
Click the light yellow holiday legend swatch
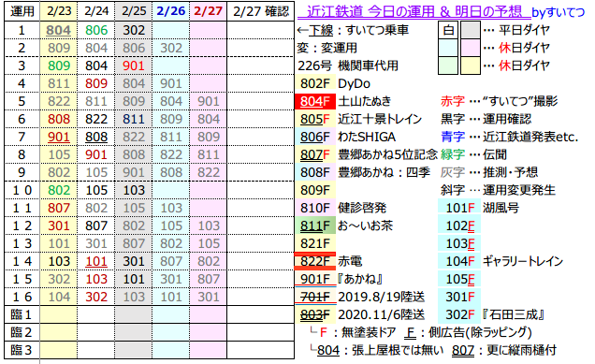click(471, 66)
